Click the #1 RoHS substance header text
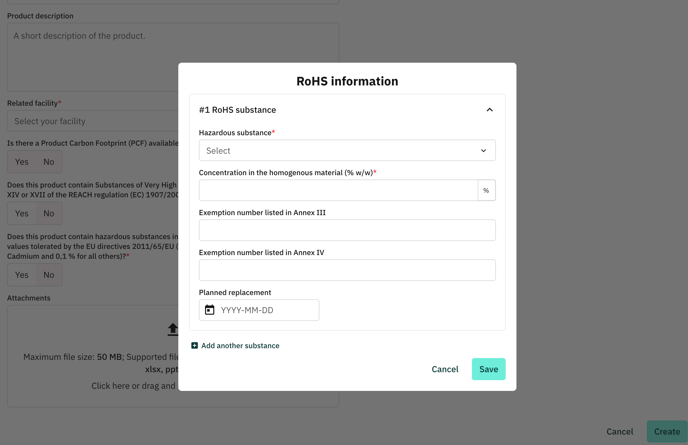Screen dimensions: 688x445 pos(237,110)
